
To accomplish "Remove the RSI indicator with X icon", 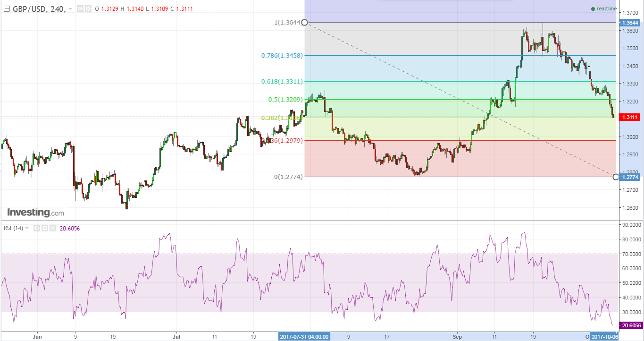I will click(x=52, y=228).
